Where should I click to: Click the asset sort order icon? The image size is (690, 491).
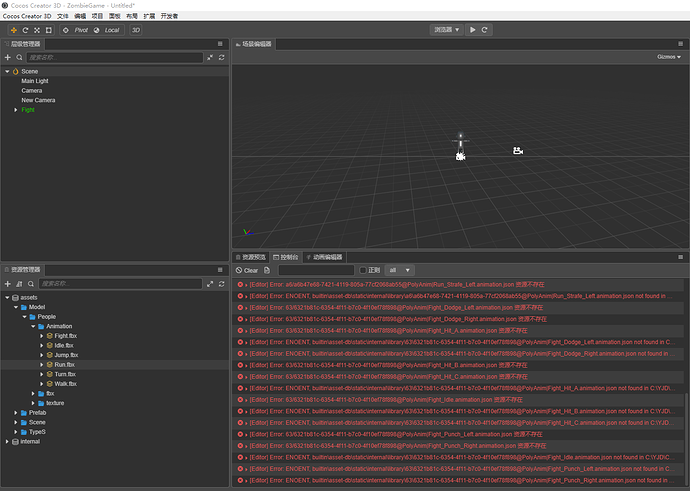click(x=19, y=284)
